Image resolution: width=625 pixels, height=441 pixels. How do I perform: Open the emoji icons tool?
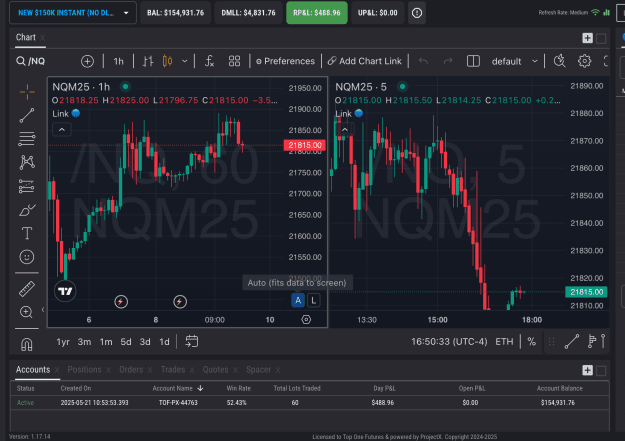(x=27, y=257)
